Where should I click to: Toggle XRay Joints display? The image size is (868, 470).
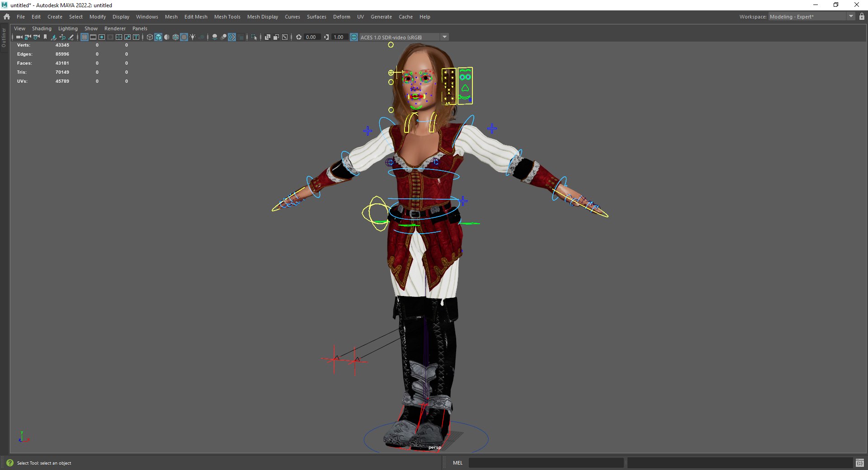click(285, 37)
